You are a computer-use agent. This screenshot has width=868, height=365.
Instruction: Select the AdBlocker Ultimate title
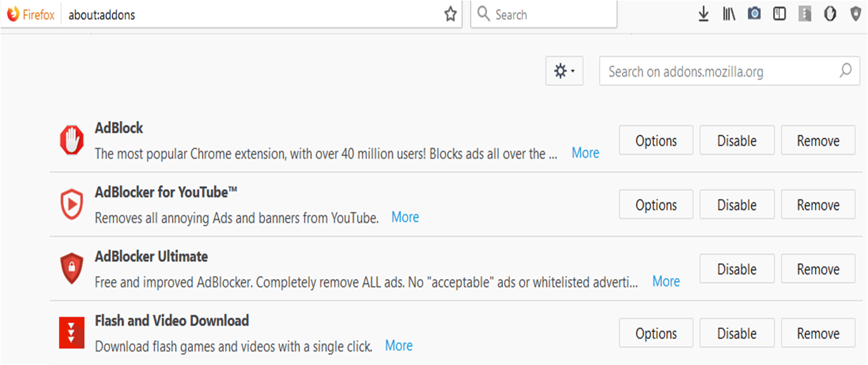[x=151, y=256]
